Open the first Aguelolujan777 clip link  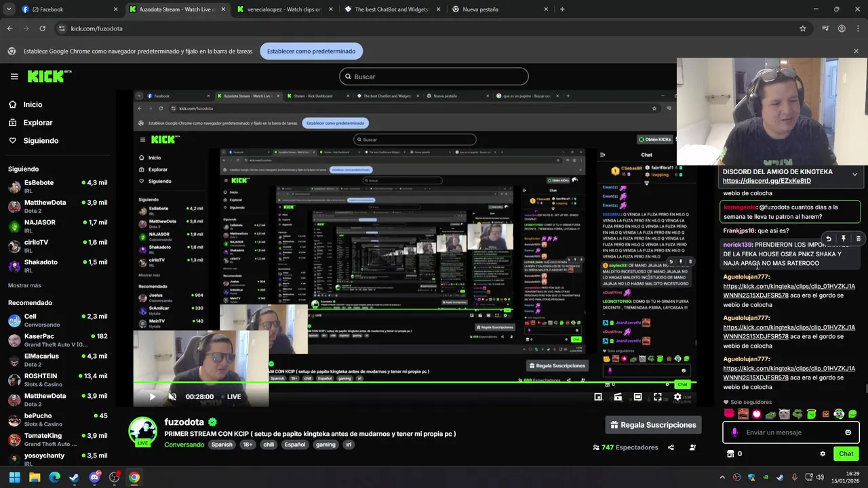pos(789,291)
